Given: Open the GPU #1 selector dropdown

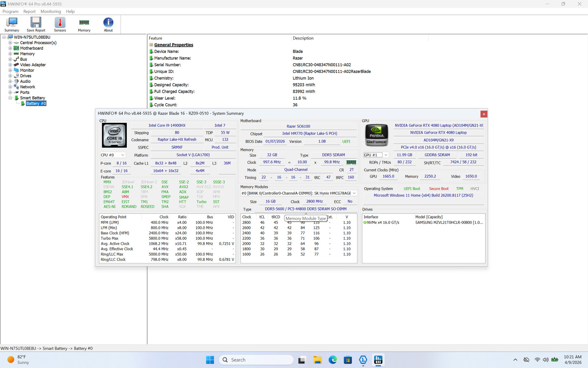Looking at the screenshot, I should 376,155.
